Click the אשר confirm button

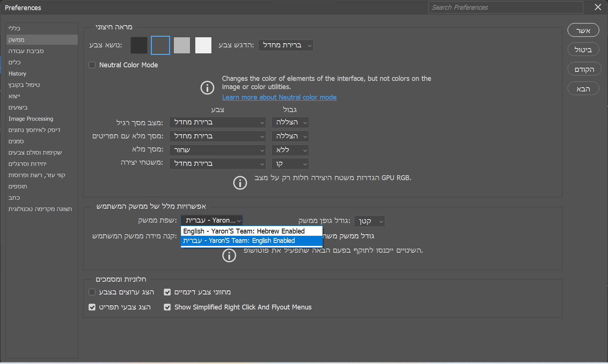tap(583, 30)
